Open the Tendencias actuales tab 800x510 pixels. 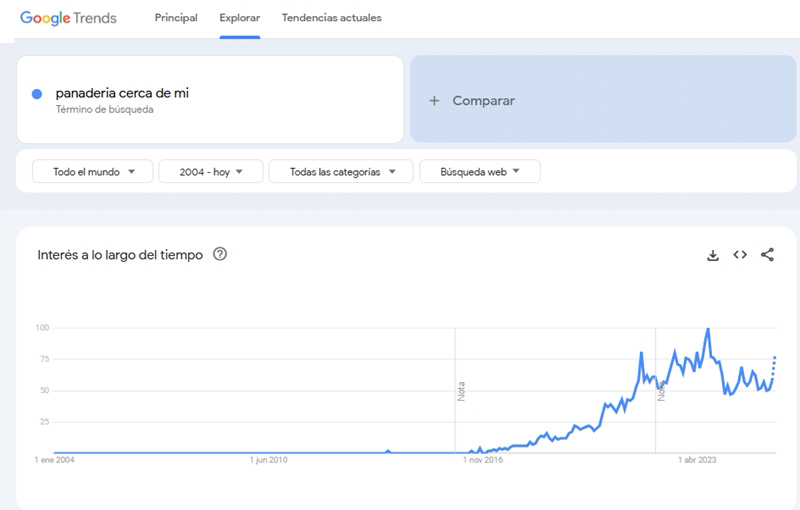[332, 18]
